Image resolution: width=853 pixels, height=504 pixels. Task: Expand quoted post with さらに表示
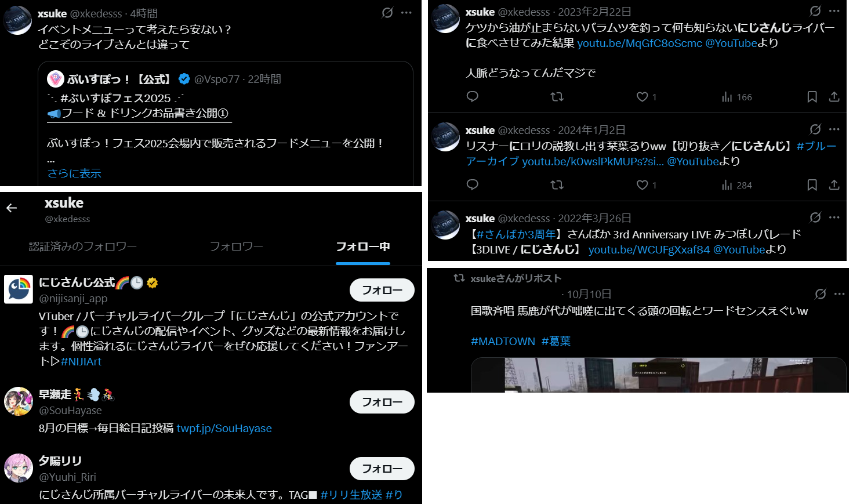click(74, 173)
